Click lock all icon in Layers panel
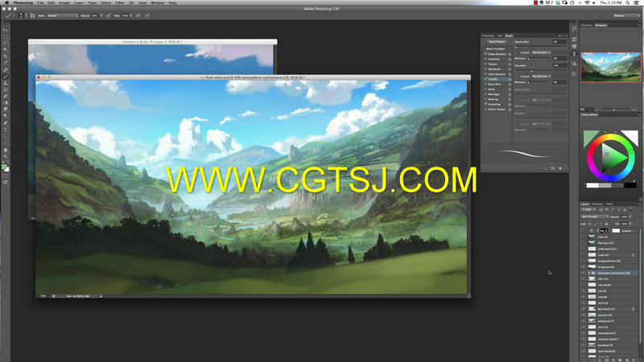644x362 pixels. (606, 224)
